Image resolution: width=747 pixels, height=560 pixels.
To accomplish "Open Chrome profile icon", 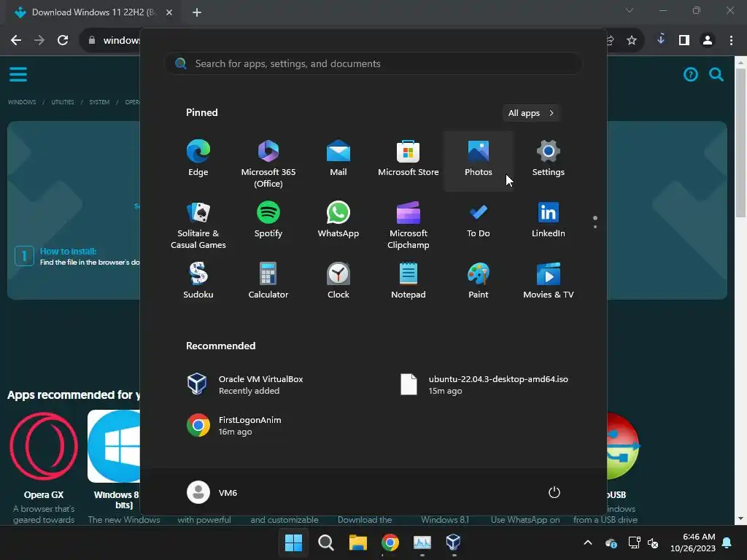I will coord(708,41).
